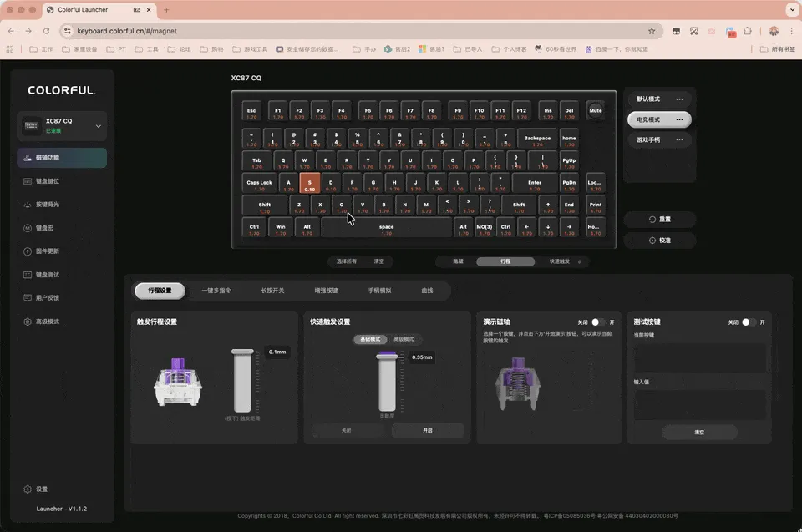Image resolution: width=802 pixels, height=532 pixels.
Task: Click the rapid trigger 灵敏度 slider
Action: point(387,382)
